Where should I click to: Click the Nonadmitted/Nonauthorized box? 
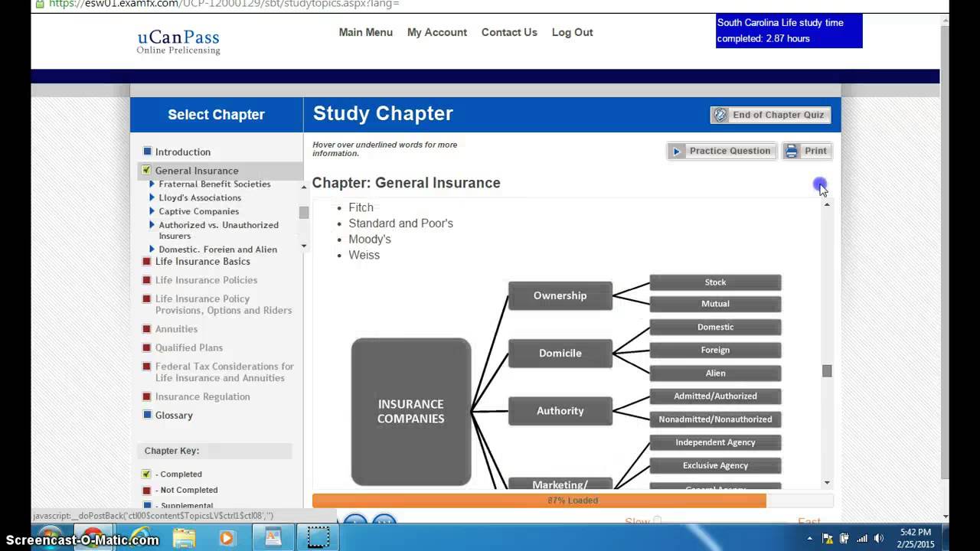tap(715, 419)
